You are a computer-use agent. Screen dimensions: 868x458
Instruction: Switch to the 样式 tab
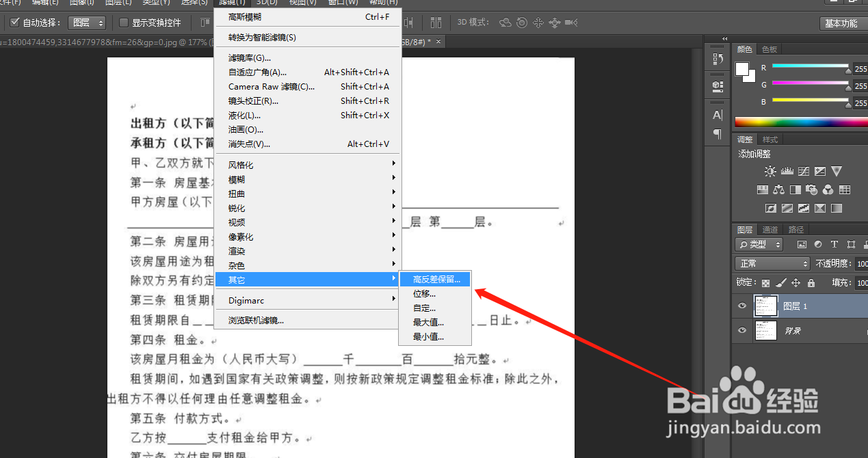click(x=770, y=139)
